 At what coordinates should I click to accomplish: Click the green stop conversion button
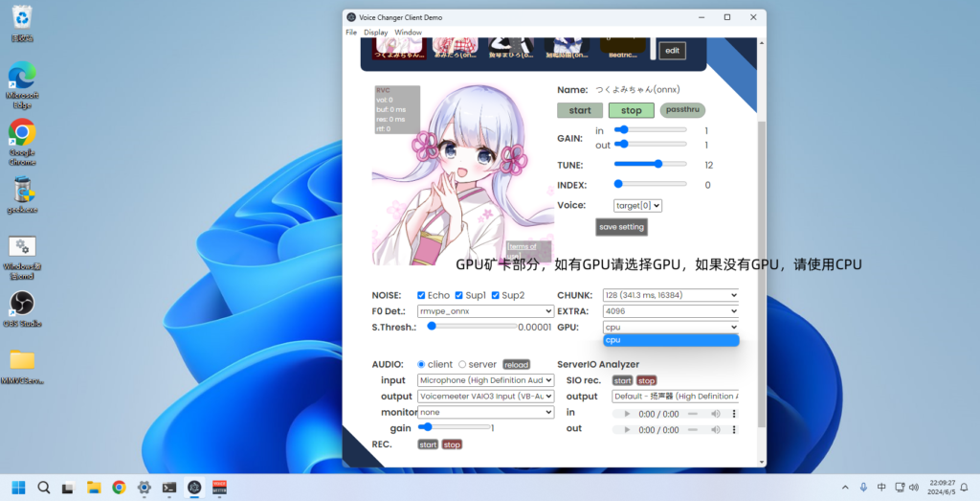pos(632,111)
